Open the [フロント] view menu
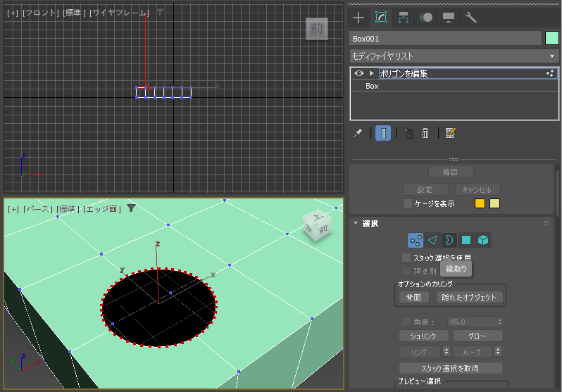Viewport: 562px width, 392px height. click(41, 13)
